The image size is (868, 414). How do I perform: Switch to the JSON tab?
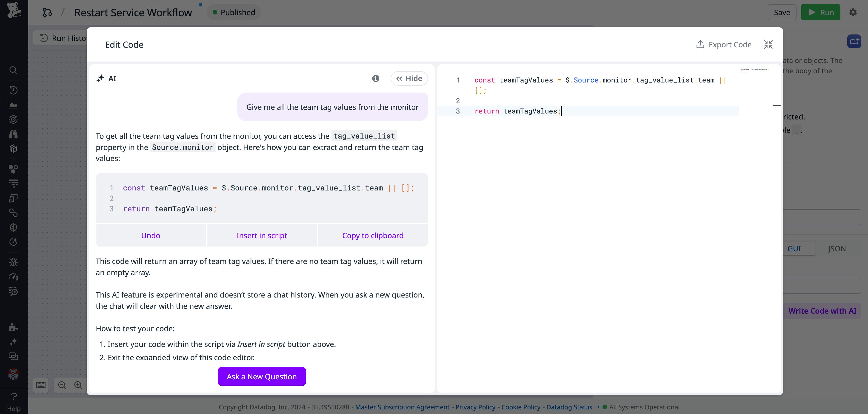coord(837,249)
